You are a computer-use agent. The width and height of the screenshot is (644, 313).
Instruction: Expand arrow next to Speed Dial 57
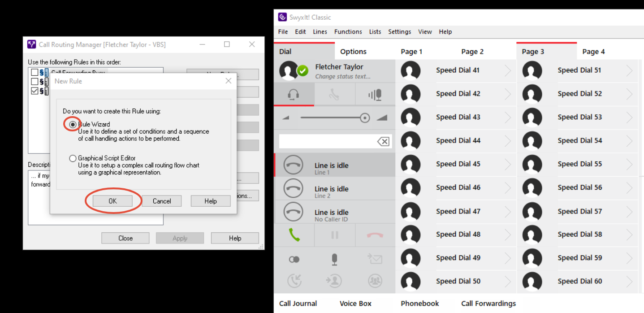[x=630, y=211]
